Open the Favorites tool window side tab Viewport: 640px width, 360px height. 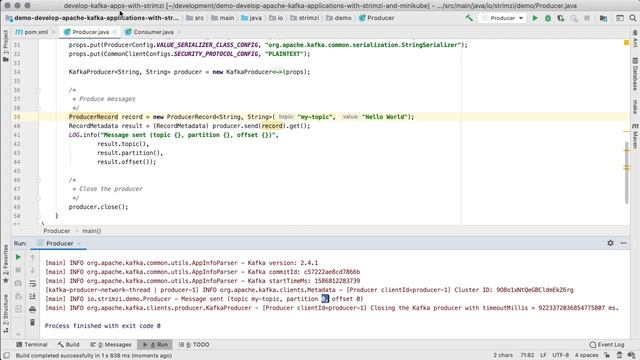tap(5, 264)
